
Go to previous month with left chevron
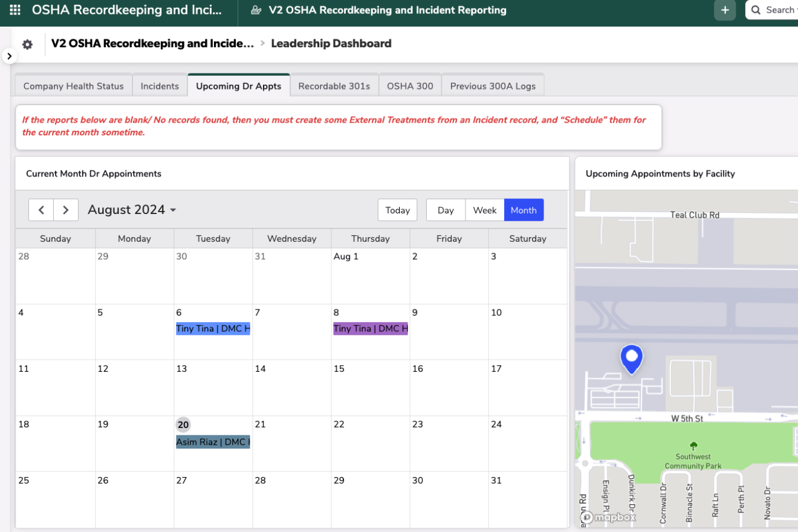click(41, 210)
